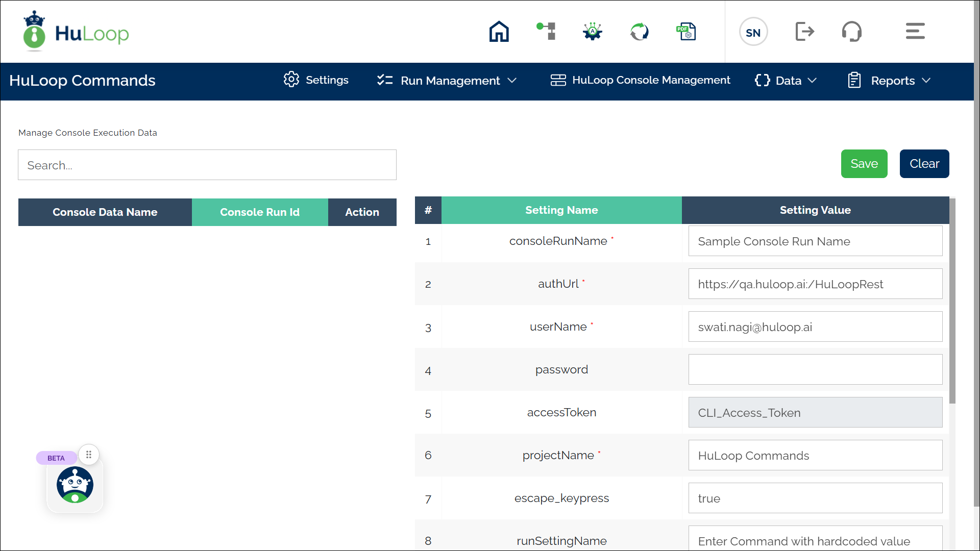Open the BETA chatbot assistant

pos(75,485)
